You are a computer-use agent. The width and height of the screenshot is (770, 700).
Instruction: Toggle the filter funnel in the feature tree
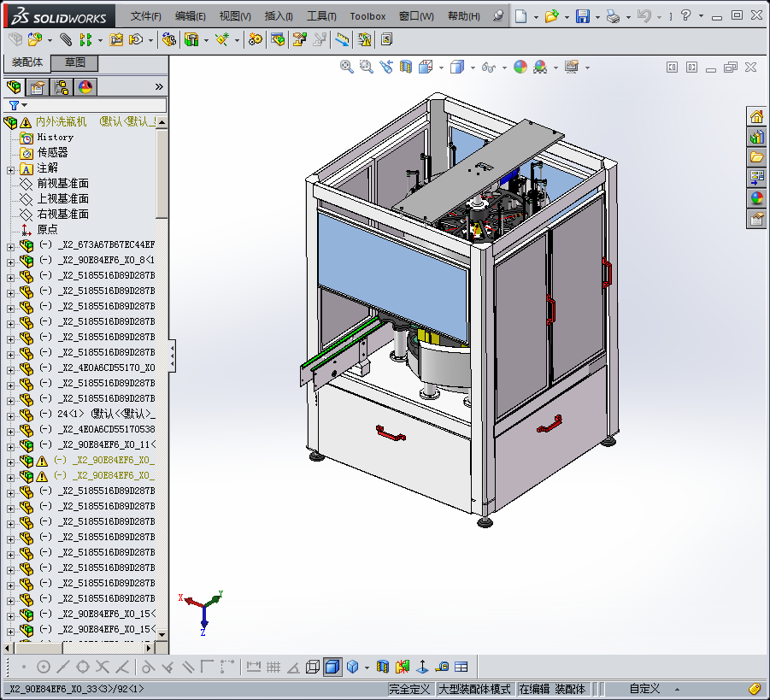(x=14, y=105)
